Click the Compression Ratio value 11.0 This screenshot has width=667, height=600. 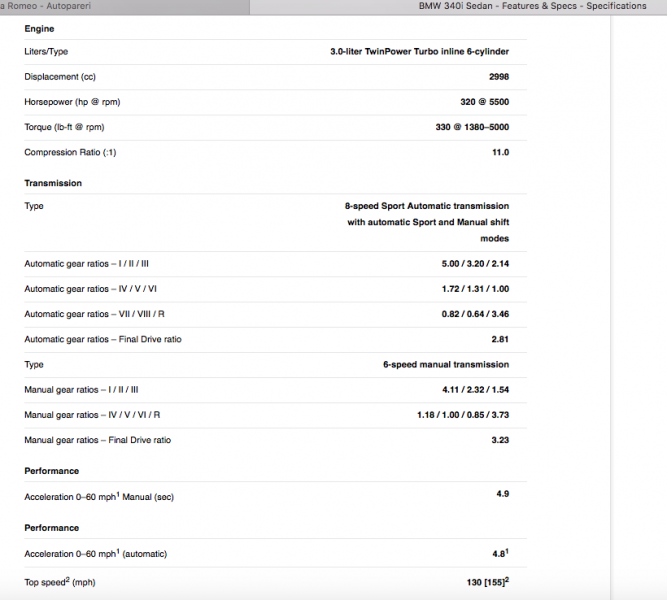click(500, 152)
